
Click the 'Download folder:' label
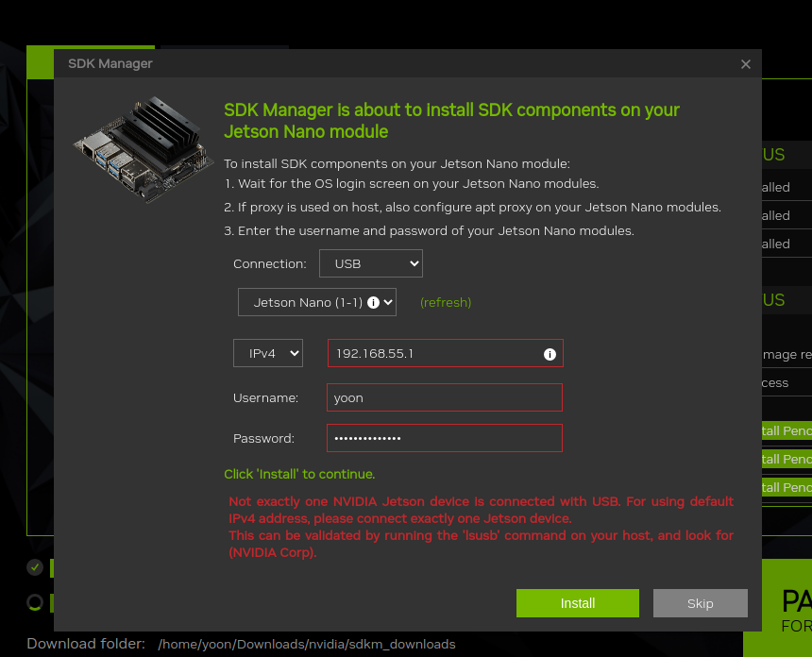click(86, 644)
